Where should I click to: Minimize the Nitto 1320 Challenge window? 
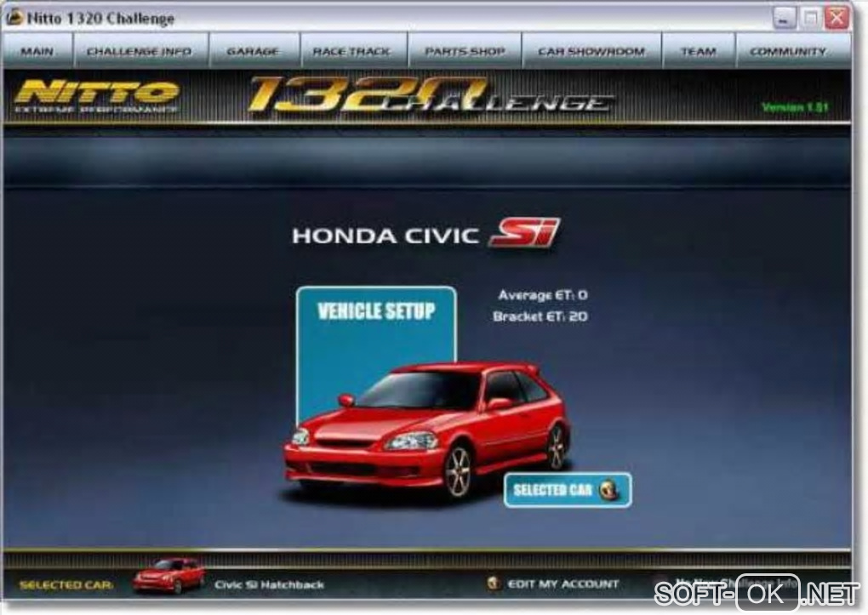784,18
